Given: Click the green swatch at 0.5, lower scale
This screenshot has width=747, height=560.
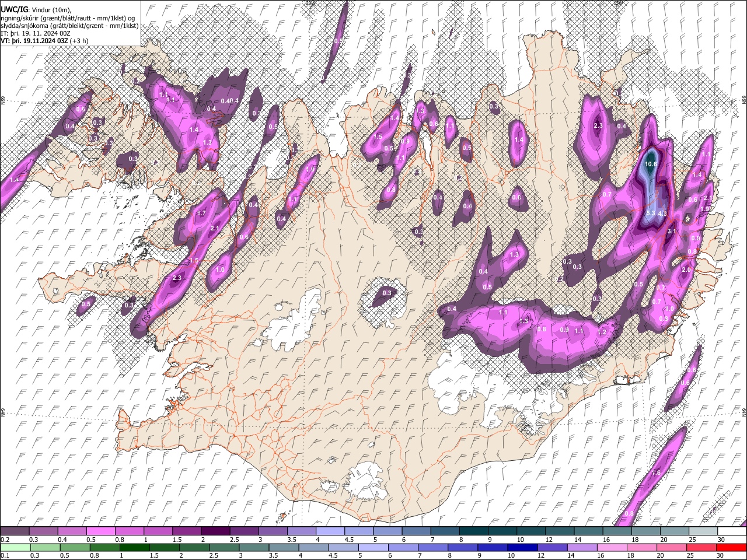Looking at the screenshot, I should click(x=75, y=547).
